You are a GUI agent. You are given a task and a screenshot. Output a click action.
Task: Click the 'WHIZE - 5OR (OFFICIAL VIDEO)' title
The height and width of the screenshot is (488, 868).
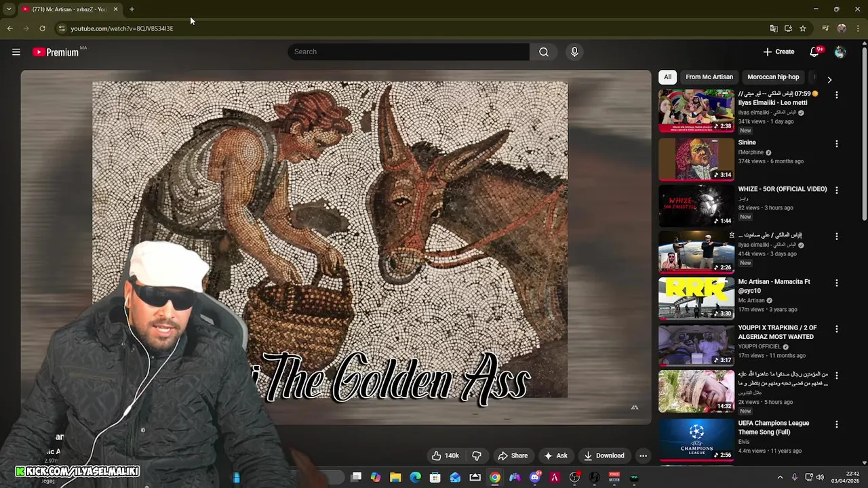click(783, 189)
